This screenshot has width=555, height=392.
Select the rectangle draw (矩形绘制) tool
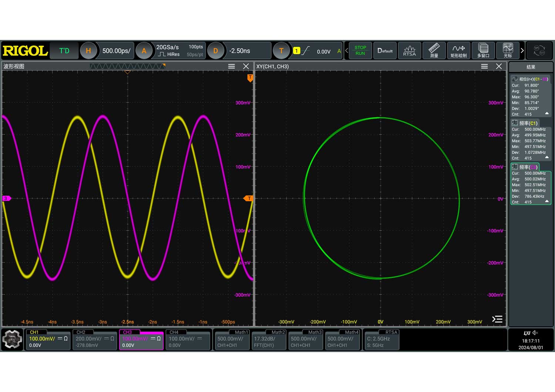(458, 51)
